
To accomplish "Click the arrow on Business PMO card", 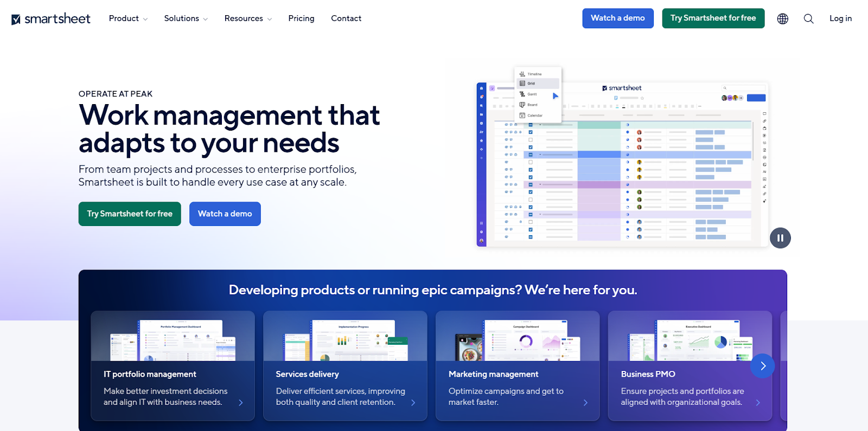I will 758,403.
